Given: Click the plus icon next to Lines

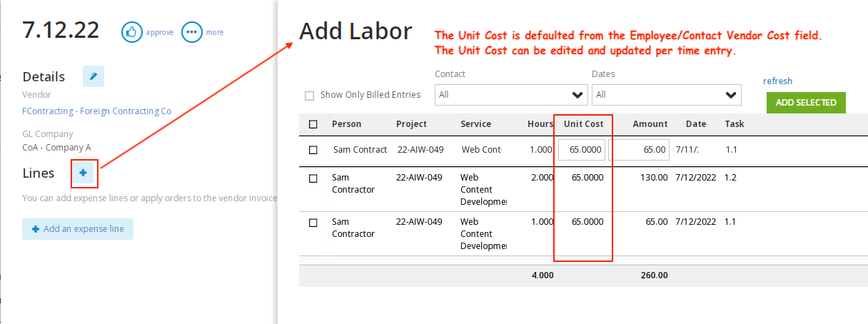Looking at the screenshot, I should [x=84, y=173].
